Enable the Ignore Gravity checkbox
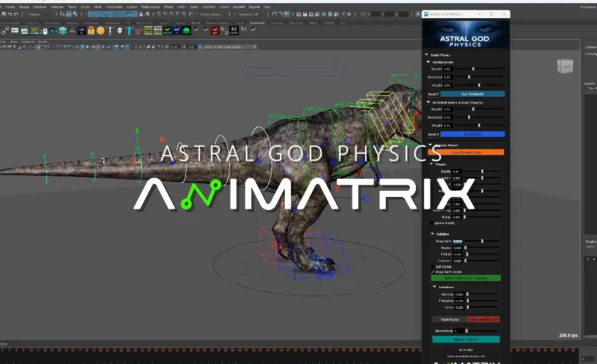Viewport: 597px width, 364px height. 432,223
